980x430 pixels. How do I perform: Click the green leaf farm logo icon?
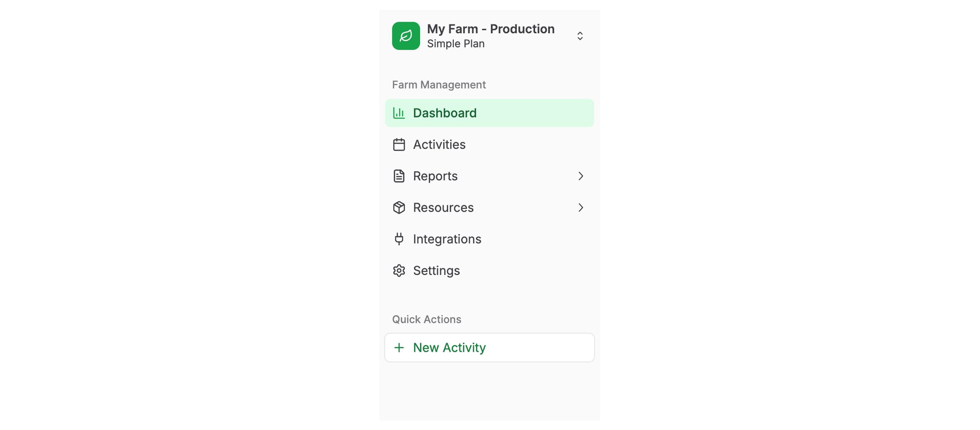[x=406, y=36]
